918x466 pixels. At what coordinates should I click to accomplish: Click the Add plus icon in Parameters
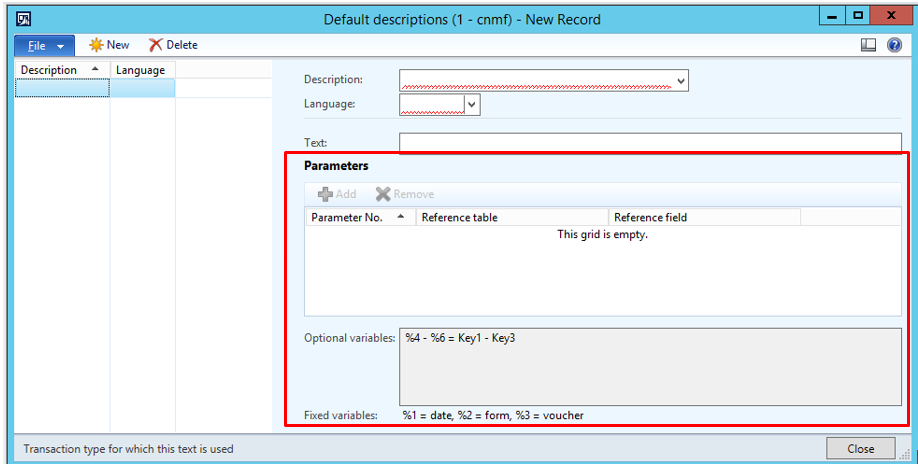(325, 194)
